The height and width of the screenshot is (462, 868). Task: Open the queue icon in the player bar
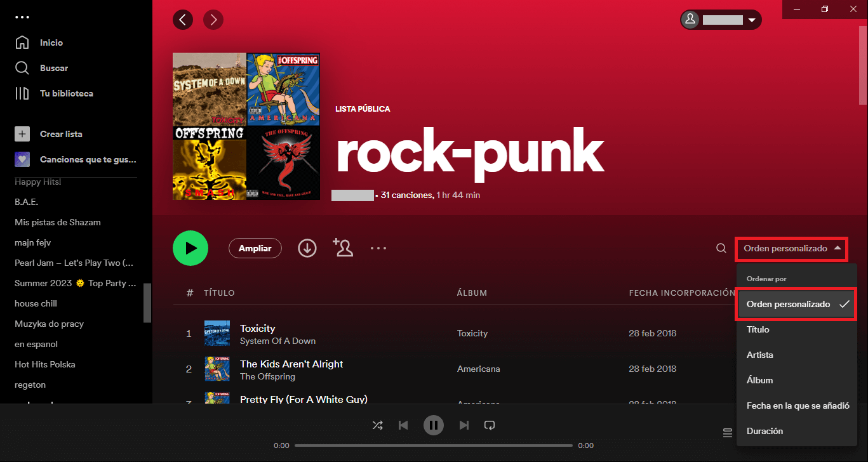pyautogui.click(x=728, y=433)
